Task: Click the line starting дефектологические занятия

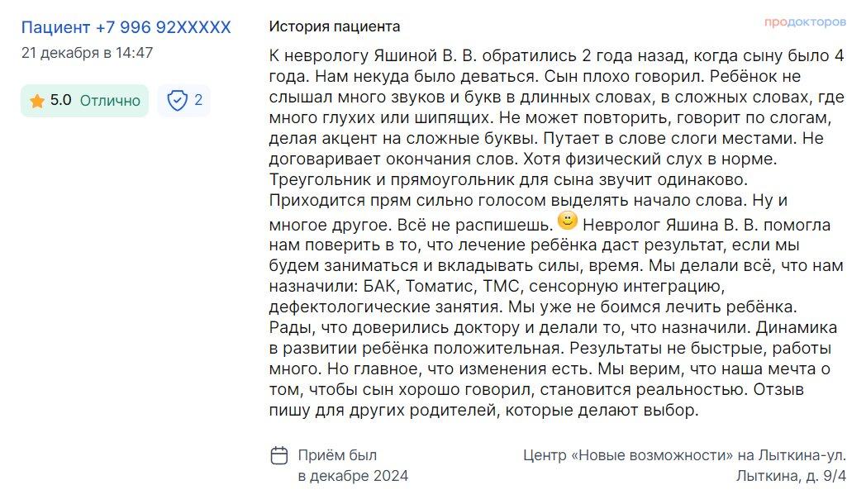Action: pyautogui.click(x=533, y=307)
